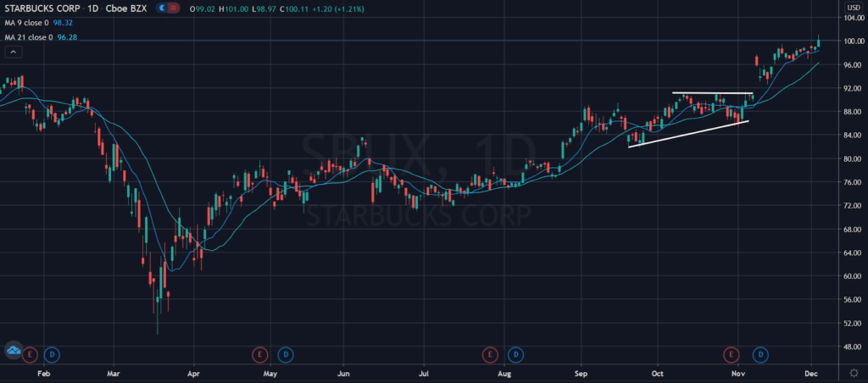
Task: Click the 80.00 price axis label
Action: pos(851,158)
